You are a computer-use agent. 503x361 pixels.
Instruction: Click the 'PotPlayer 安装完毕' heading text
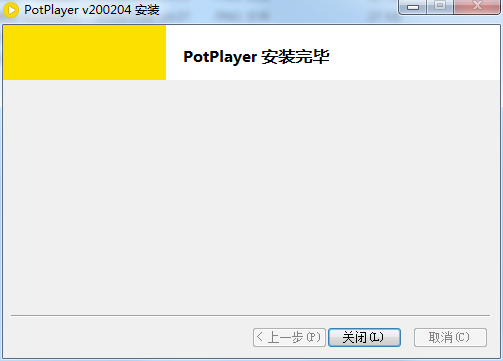256,57
